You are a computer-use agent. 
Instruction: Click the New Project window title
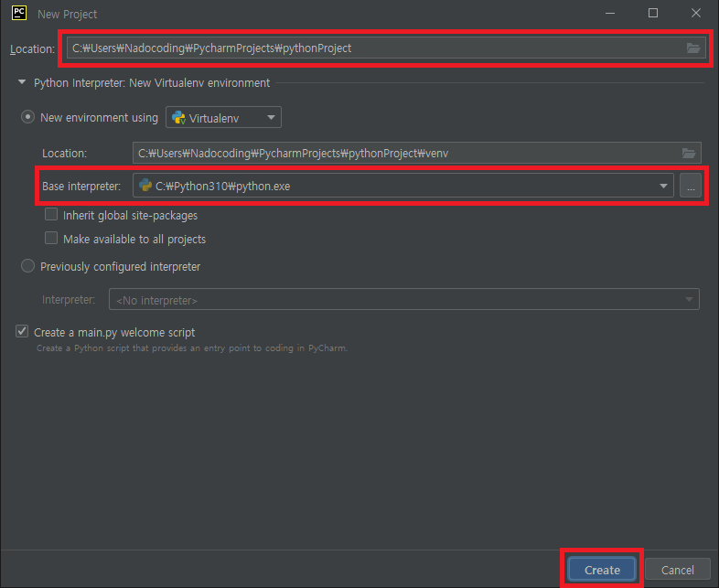[67, 15]
